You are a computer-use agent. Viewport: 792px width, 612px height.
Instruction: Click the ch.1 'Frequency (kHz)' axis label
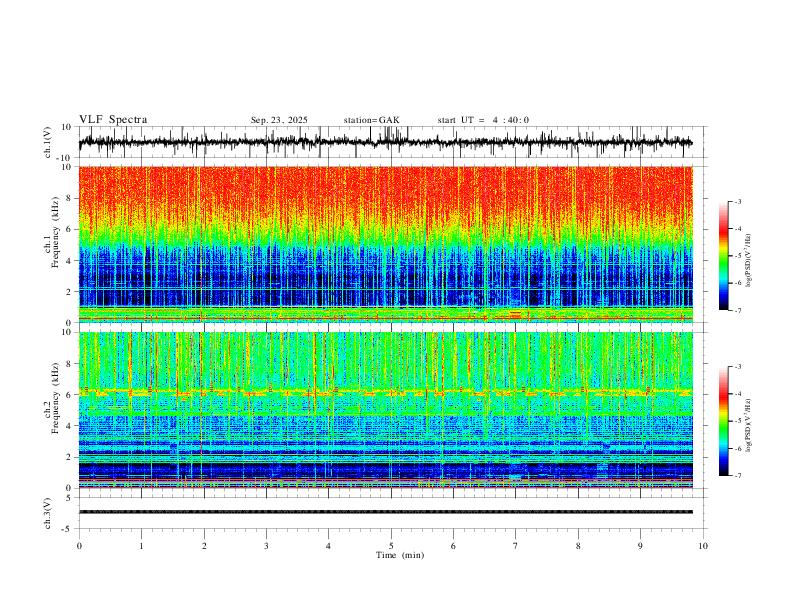[55, 232]
